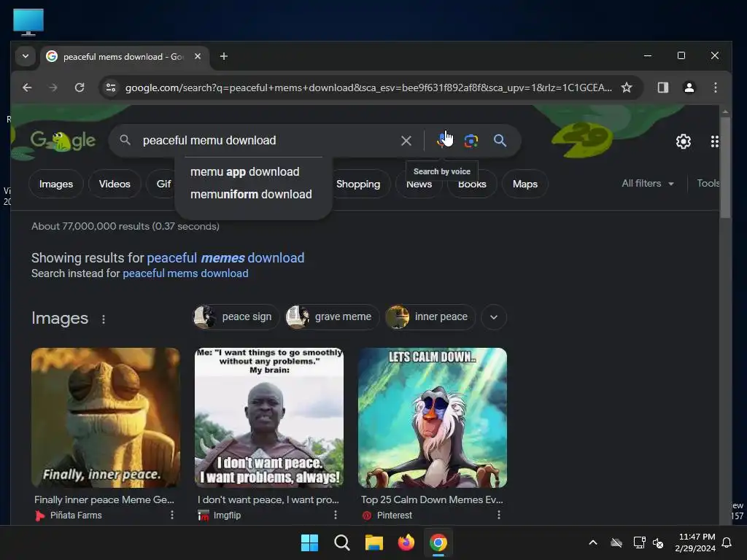Expand the All filters dropdown
This screenshot has height=560, width=747.
pos(648,183)
